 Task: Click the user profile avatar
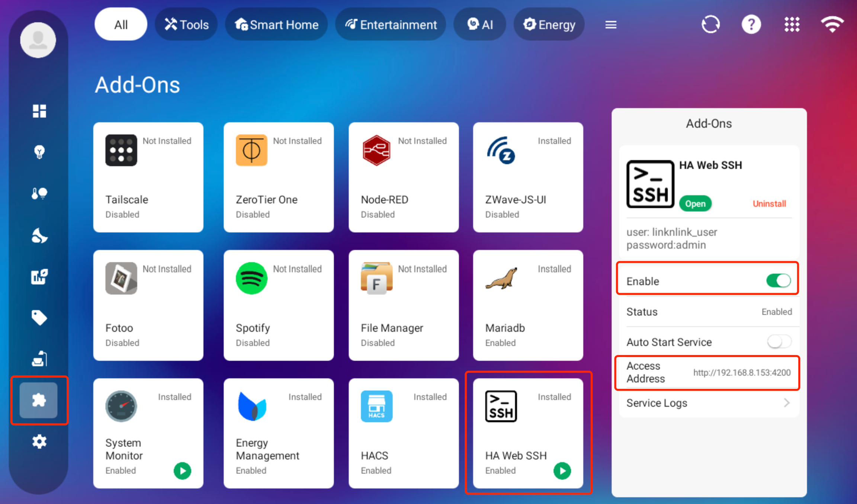(x=38, y=40)
